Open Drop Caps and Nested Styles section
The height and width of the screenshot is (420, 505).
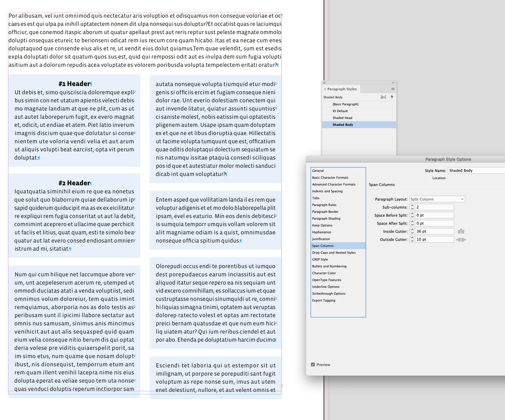(334, 252)
